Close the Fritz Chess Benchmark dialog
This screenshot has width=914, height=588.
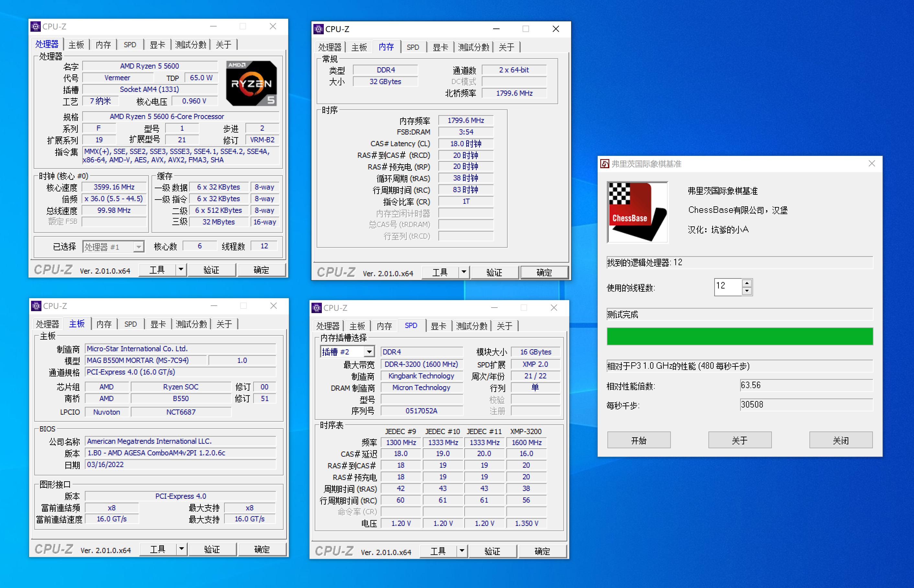pyautogui.click(x=872, y=164)
